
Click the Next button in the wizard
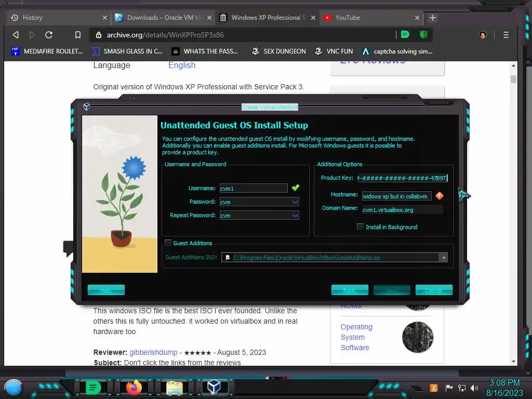click(392, 290)
